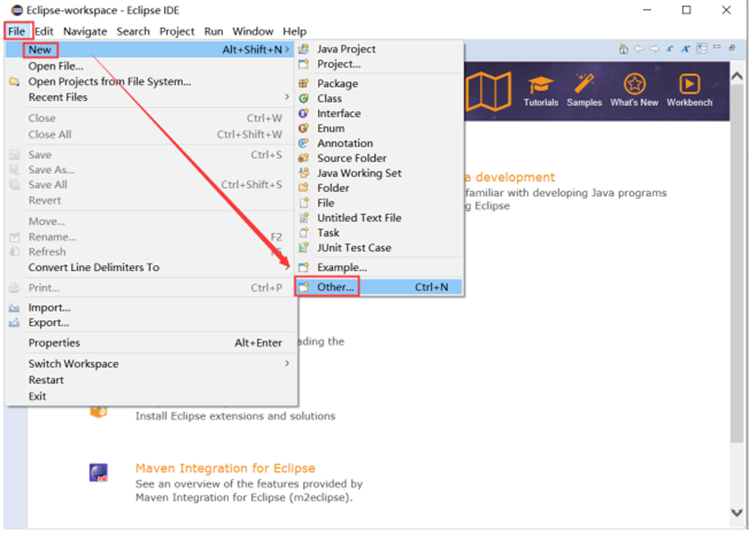Magnify font size in Welcome toolbar
The image size is (750, 533).
coord(685,48)
